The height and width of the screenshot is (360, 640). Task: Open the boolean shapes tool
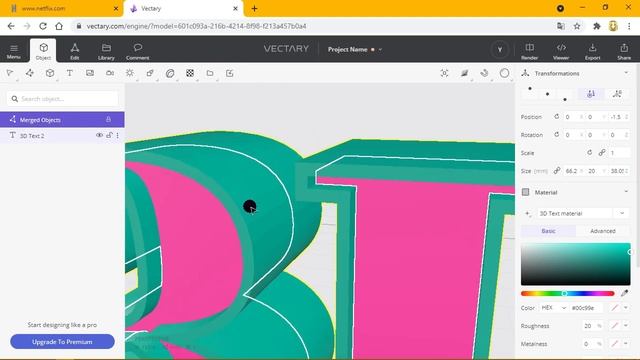pos(150,73)
